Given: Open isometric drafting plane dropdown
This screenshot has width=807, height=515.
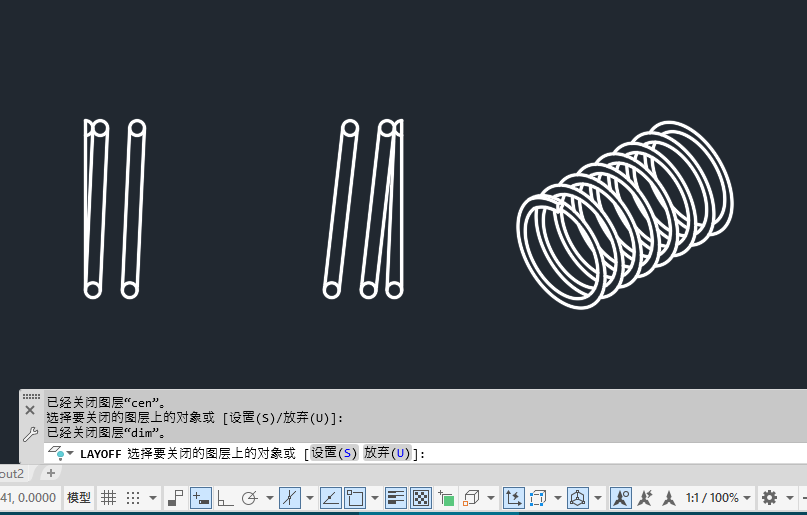Looking at the screenshot, I should [x=310, y=498].
